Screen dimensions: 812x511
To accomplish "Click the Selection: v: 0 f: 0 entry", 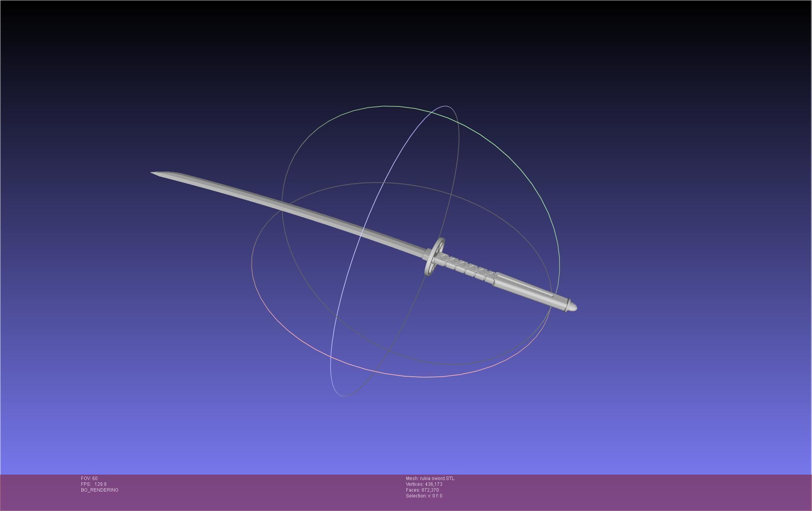I will [x=424, y=496].
